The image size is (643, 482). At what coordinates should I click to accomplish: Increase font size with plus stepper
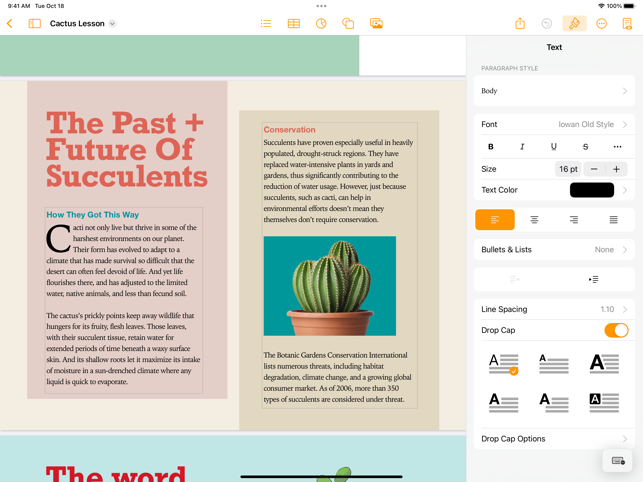617,169
